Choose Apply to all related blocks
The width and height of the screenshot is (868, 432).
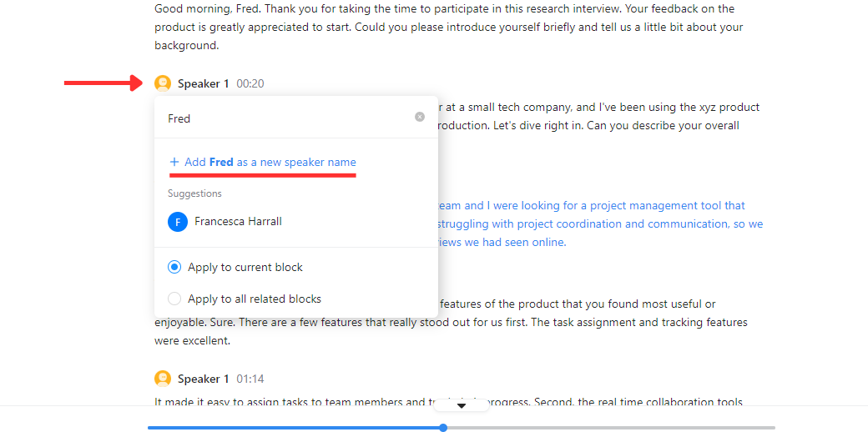pyautogui.click(x=174, y=299)
